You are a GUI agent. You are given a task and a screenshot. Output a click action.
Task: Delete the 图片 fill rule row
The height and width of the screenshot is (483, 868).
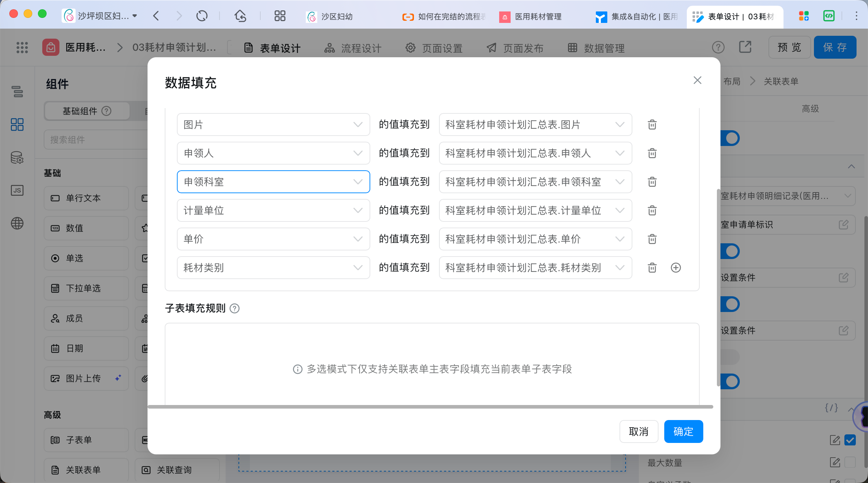[652, 125]
